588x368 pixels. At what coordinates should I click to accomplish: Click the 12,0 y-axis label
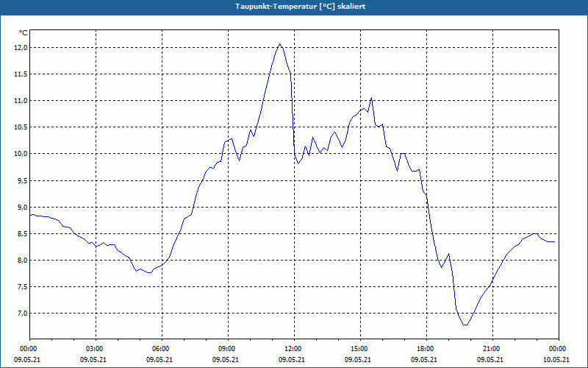click(x=21, y=47)
